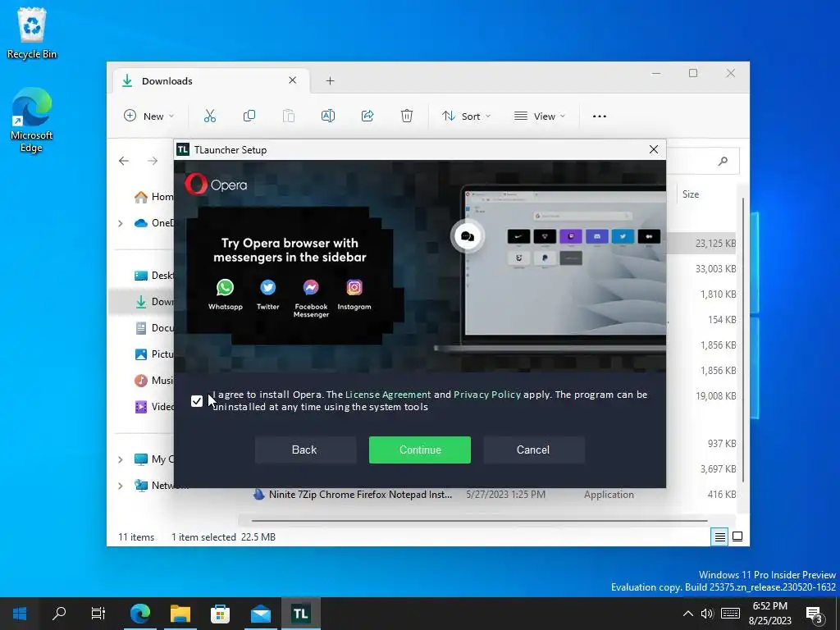Click the Size column header
This screenshot has height=630, width=840.
pos(691,194)
